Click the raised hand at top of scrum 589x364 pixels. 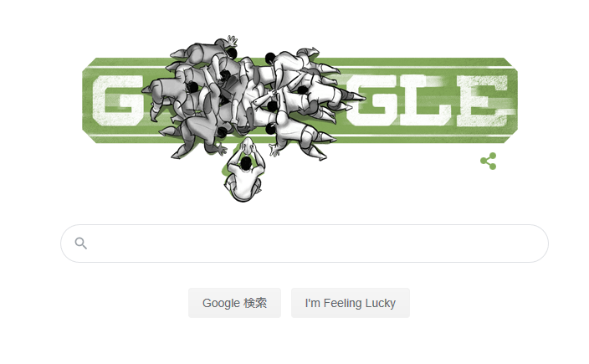pyautogui.click(x=233, y=40)
